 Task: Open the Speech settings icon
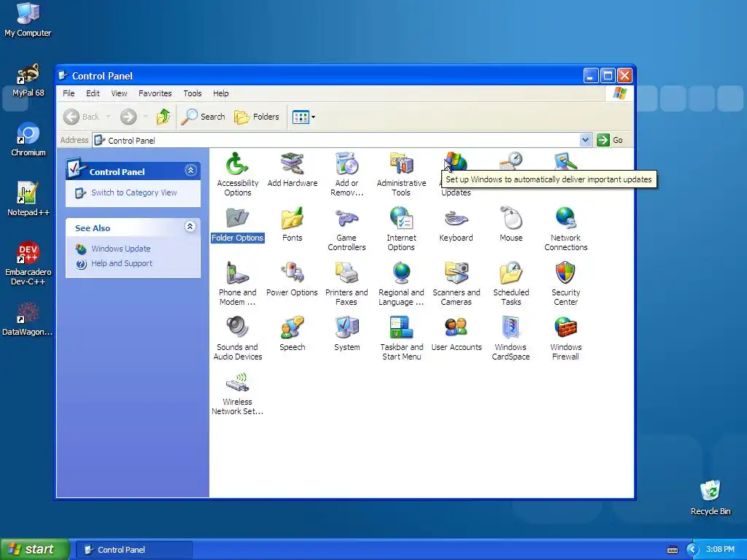292,329
